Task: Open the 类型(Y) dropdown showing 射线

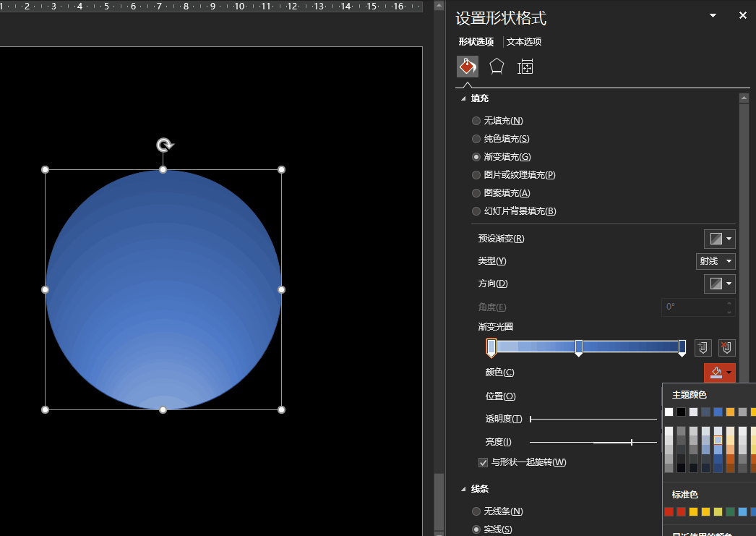Action: [x=716, y=261]
